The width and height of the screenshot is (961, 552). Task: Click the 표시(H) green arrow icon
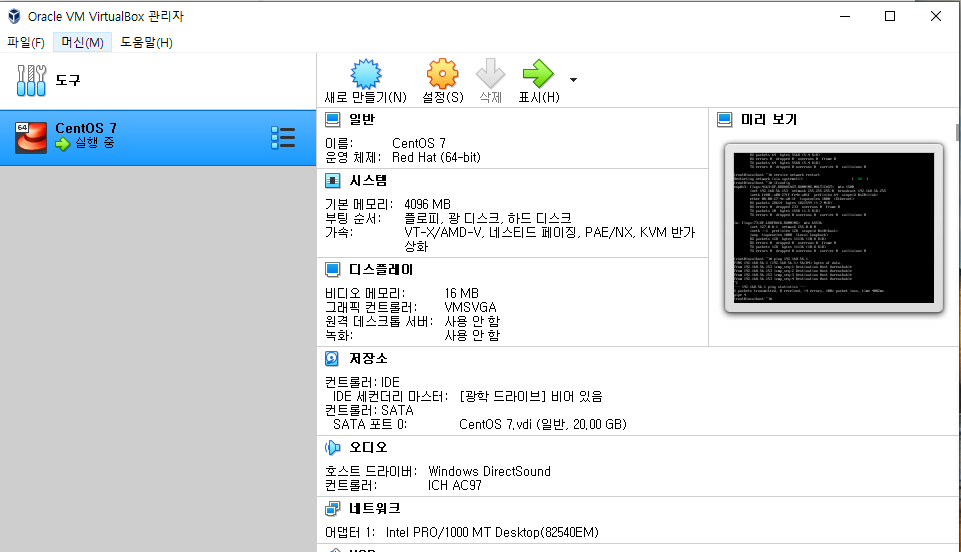(x=538, y=74)
